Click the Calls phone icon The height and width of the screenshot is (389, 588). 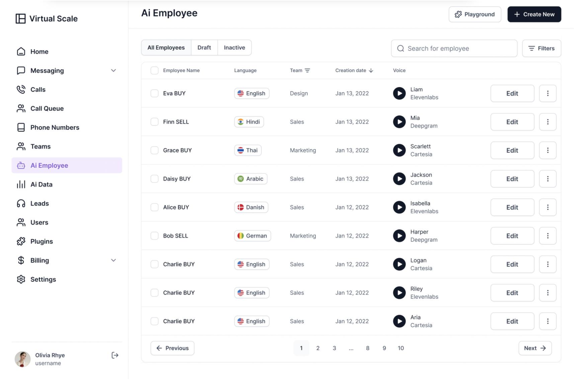tap(21, 89)
